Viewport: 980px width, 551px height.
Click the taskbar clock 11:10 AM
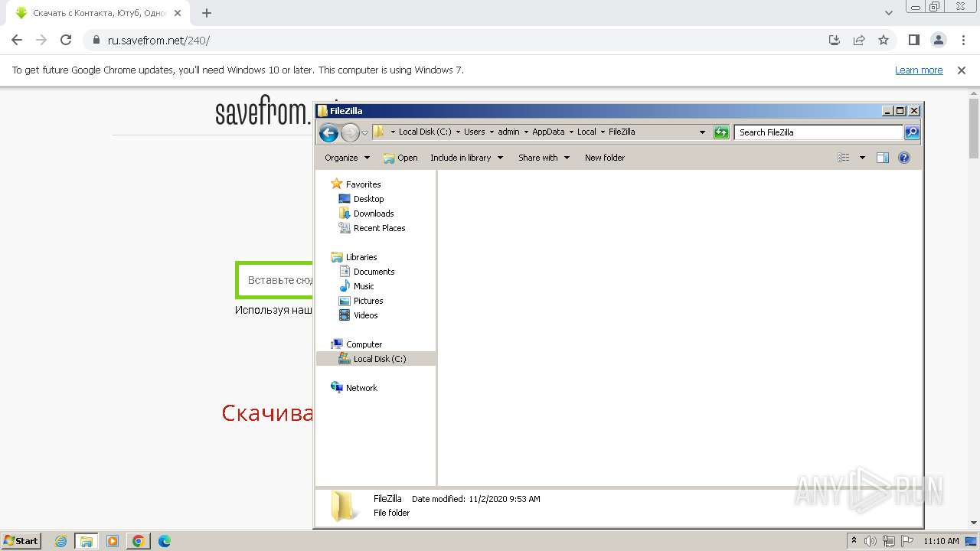click(941, 541)
